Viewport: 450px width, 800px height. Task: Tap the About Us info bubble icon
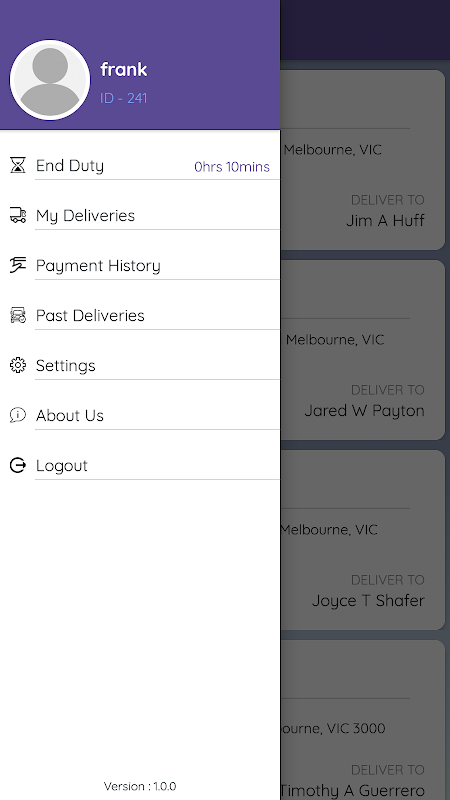18,415
